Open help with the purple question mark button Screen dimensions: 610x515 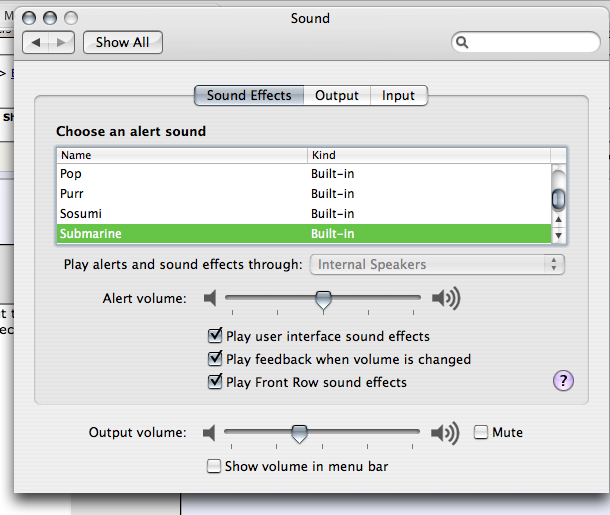tap(563, 381)
